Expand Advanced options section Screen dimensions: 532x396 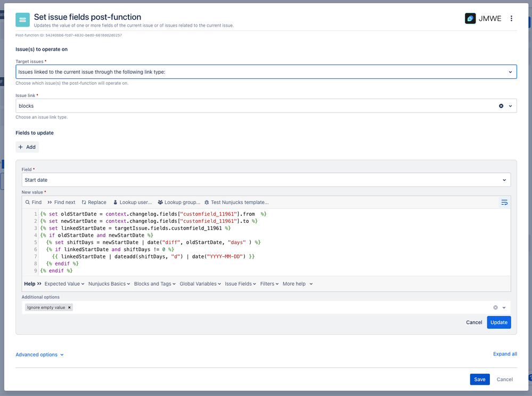(x=40, y=354)
